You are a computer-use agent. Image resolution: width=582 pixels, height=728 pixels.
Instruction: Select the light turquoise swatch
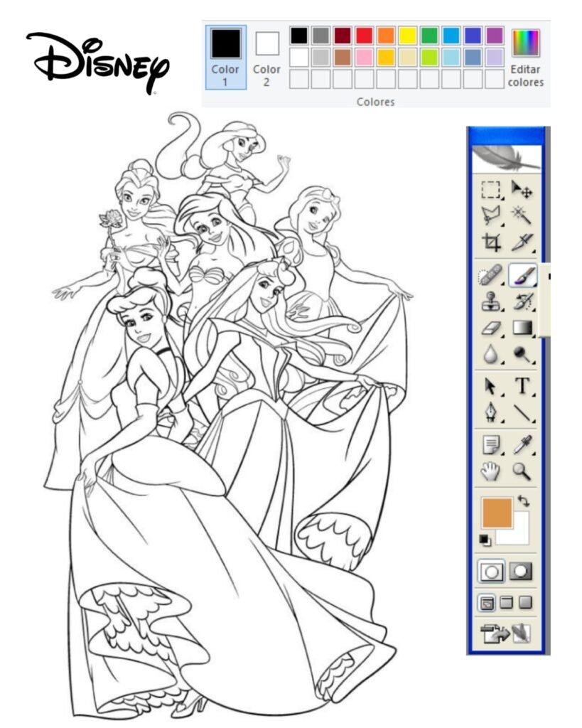pyautogui.click(x=451, y=58)
